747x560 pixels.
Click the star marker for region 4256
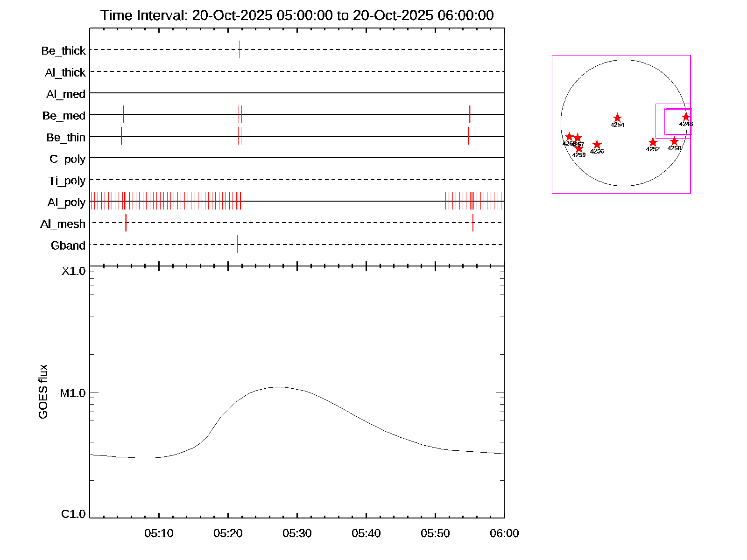coord(597,145)
